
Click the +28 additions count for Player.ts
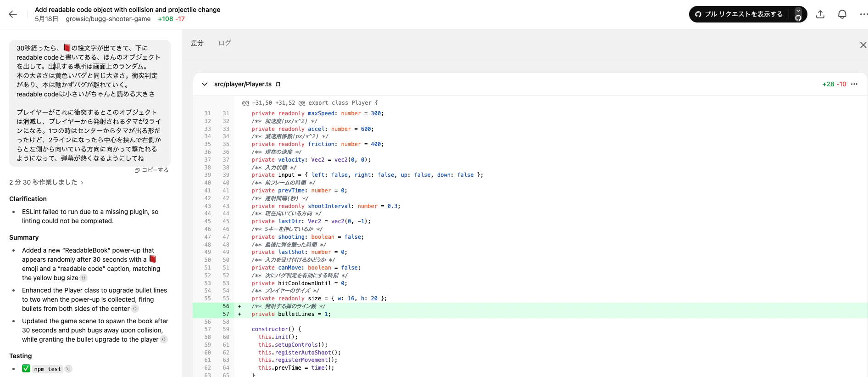828,84
